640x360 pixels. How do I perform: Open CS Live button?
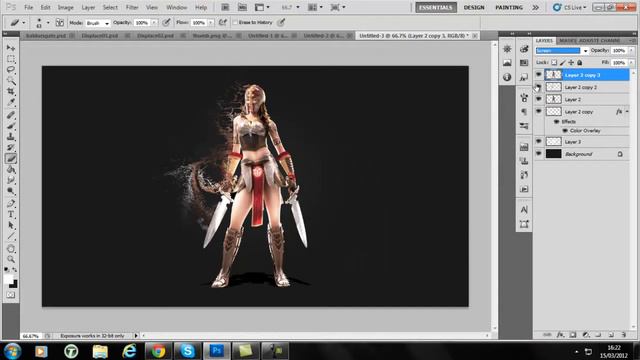pos(570,7)
